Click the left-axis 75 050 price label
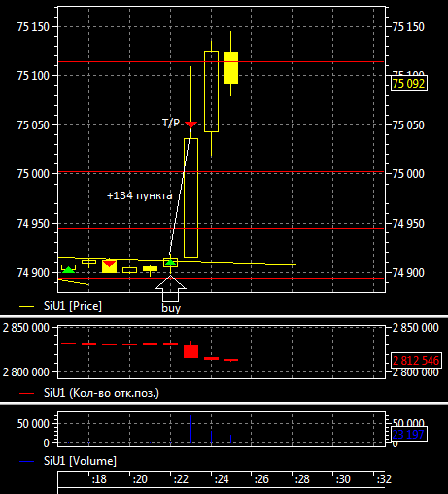 point(33,125)
